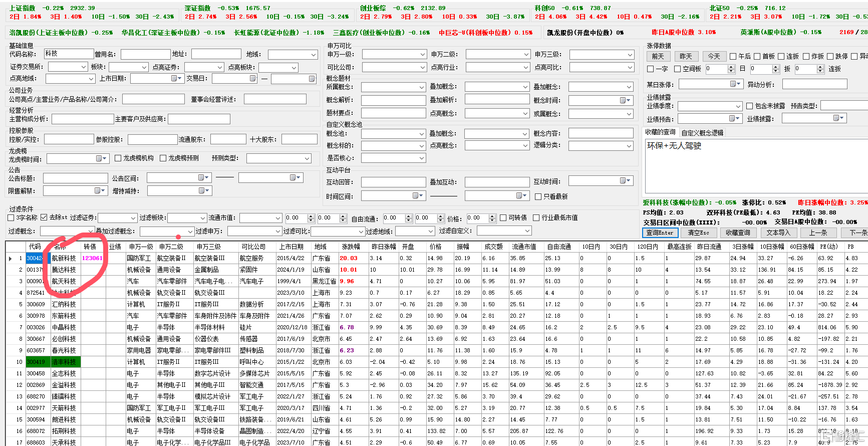The width and height of the screenshot is (868, 446).
Task: Open the 公告区间 start date calendar
Action: click(203, 177)
